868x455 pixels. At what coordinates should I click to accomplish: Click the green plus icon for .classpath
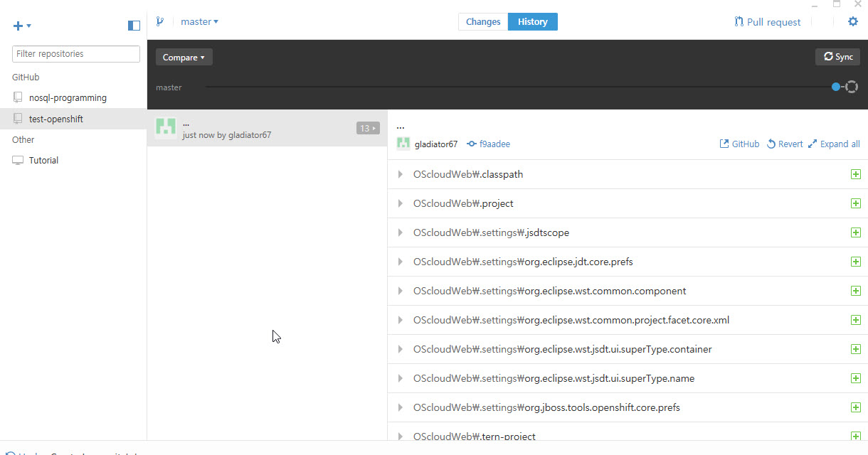[x=855, y=174]
